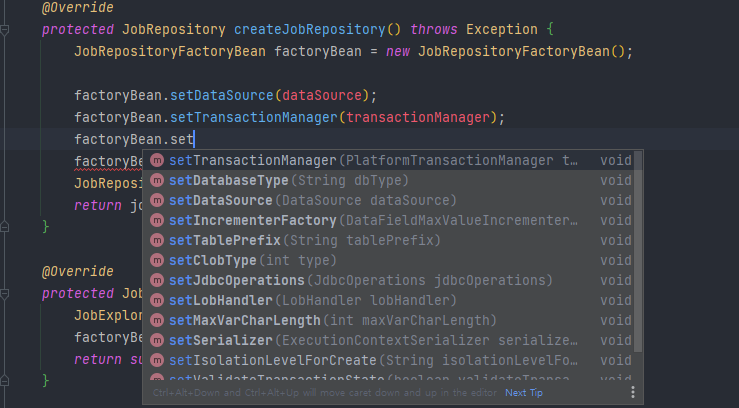Pick the setClobType(int type) suggestion

tap(388, 261)
